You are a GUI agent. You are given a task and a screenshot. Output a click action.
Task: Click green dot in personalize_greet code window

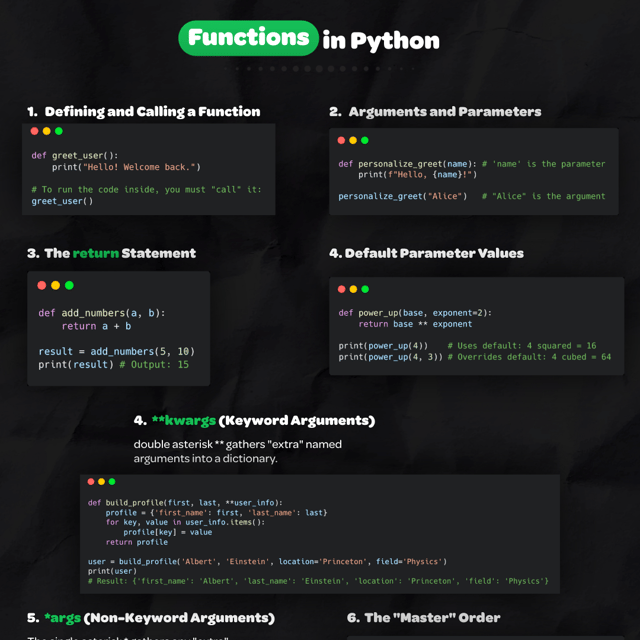coord(365,141)
